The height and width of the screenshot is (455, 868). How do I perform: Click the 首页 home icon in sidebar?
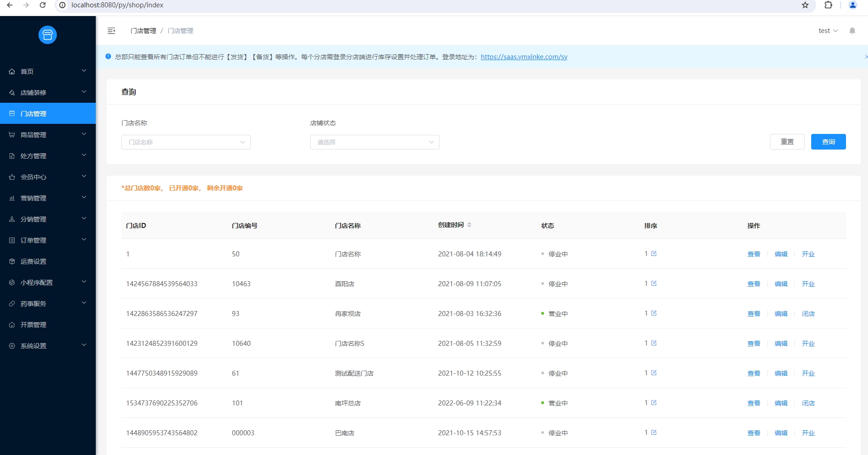tap(12, 72)
